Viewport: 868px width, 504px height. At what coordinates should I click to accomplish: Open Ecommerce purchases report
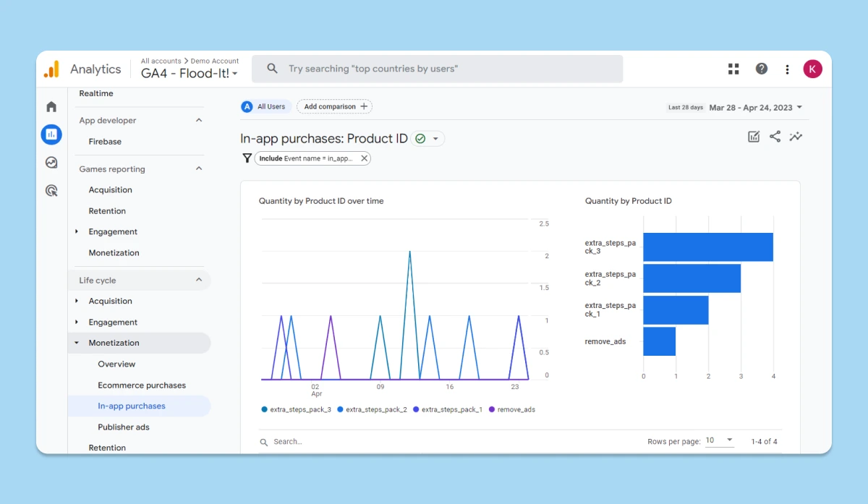[142, 385]
